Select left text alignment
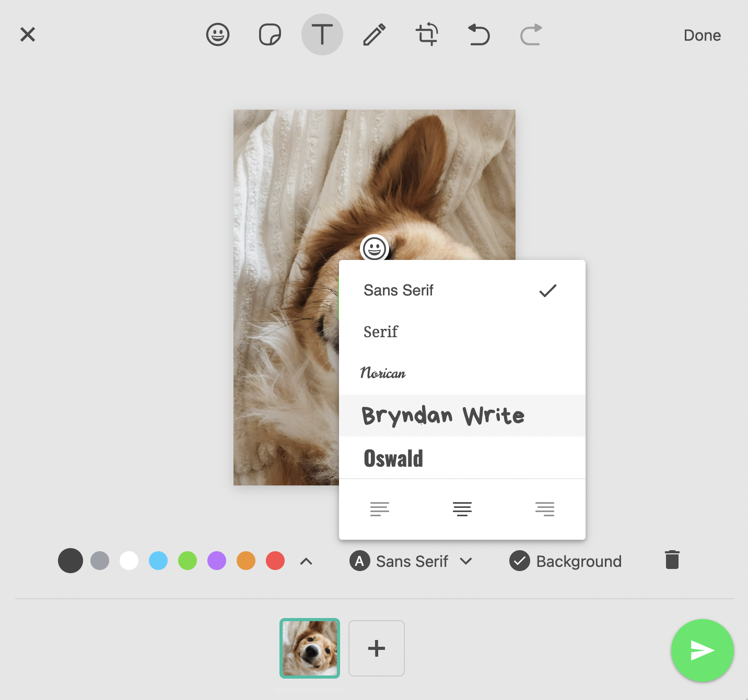Image resolution: width=748 pixels, height=700 pixels. (x=380, y=508)
